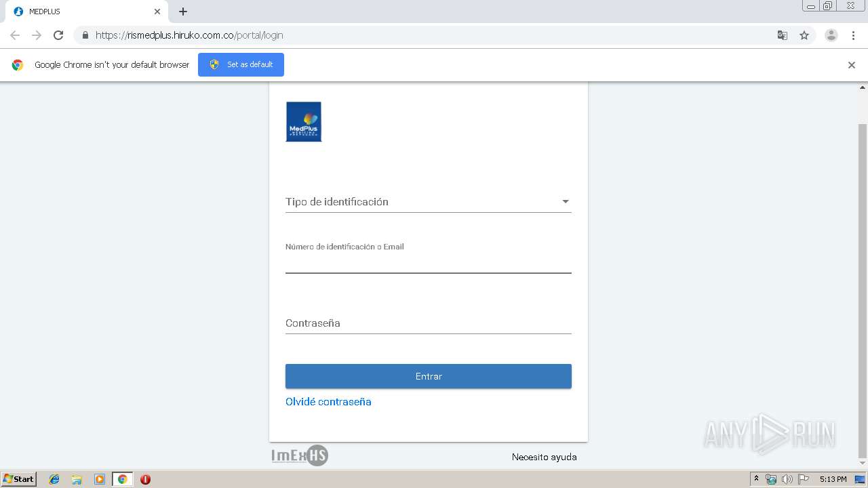Click the browser forward arrow
868x488 pixels.
tap(37, 35)
